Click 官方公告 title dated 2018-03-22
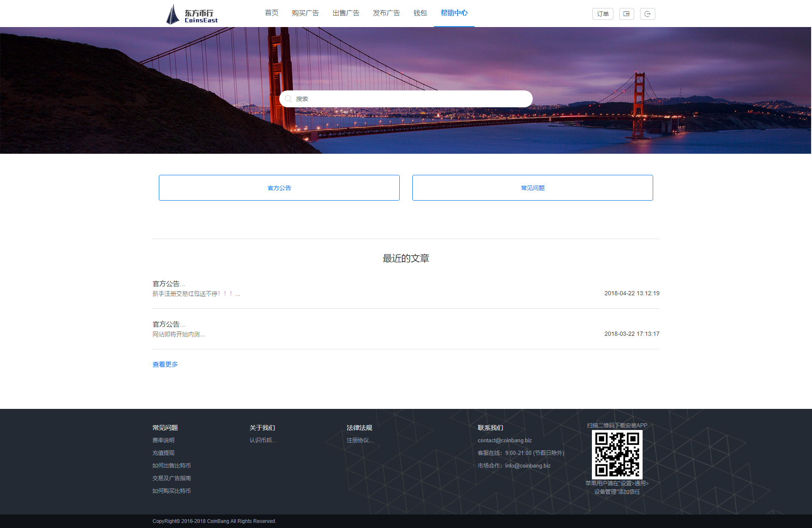Viewport: 812px width, 528px height. pos(169,324)
